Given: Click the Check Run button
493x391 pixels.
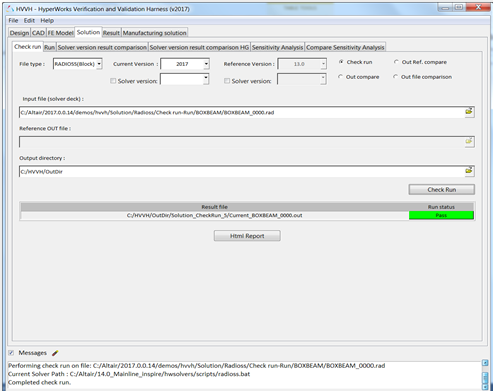Looking at the screenshot, I should tap(442, 189).
